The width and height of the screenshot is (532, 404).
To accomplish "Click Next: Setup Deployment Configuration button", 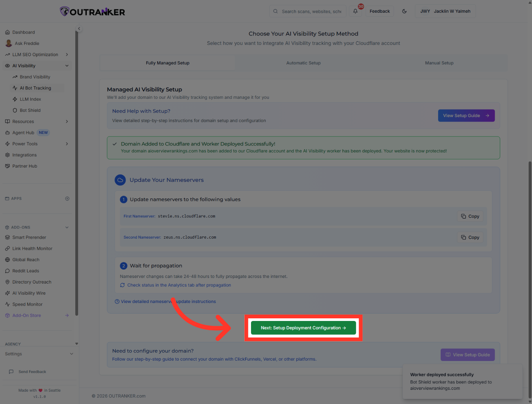I will tap(303, 328).
